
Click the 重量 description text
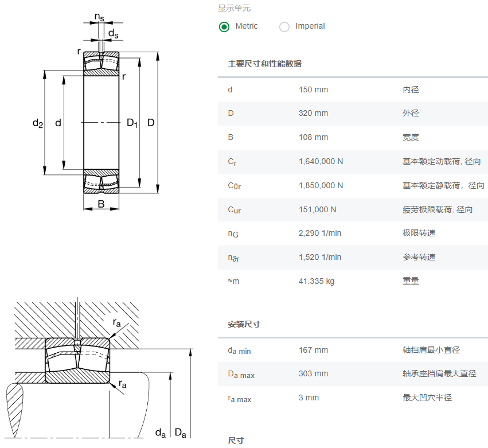[x=411, y=281]
